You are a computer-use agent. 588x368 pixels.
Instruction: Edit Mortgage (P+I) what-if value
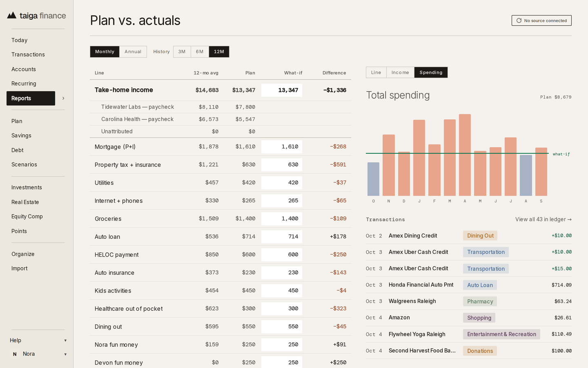[282, 146]
